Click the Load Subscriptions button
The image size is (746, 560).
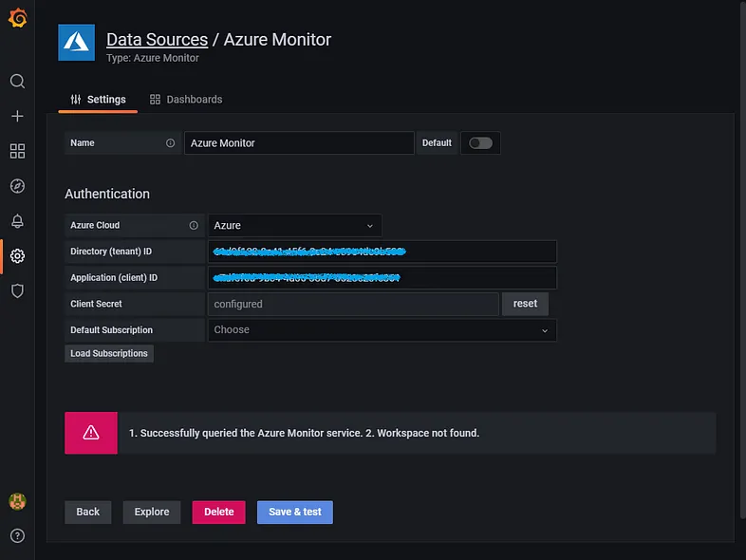pyautogui.click(x=109, y=353)
